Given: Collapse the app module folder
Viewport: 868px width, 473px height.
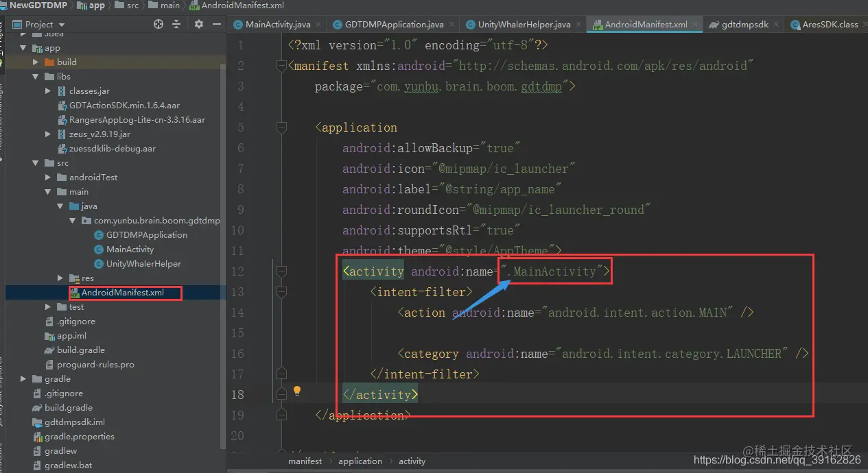Looking at the screenshot, I should point(24,48).
